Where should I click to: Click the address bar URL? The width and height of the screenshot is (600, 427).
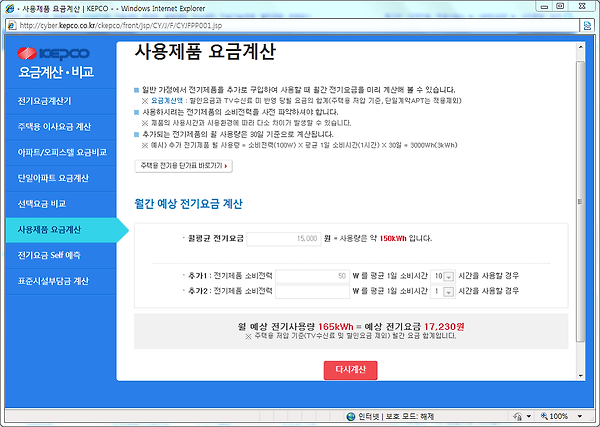point(121,26)
